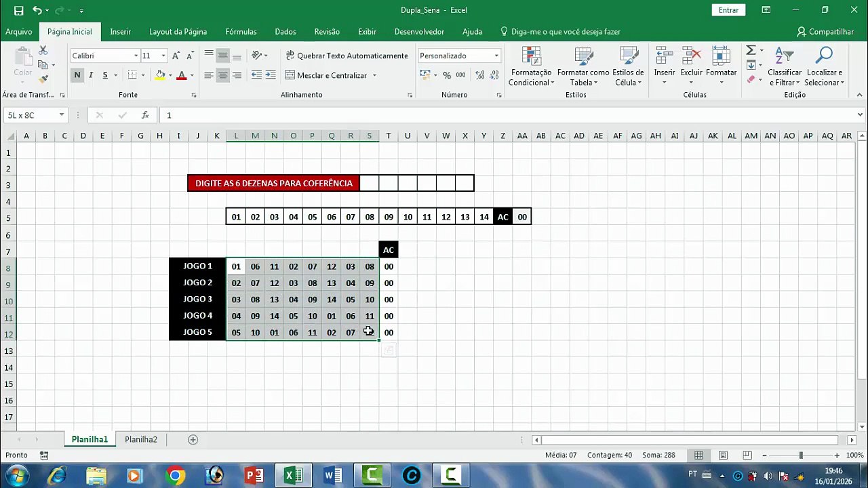The height and width of the screenshot is (488, 868).
Task: Open Estilos de Célula gallery
Action: pos(628,66)
